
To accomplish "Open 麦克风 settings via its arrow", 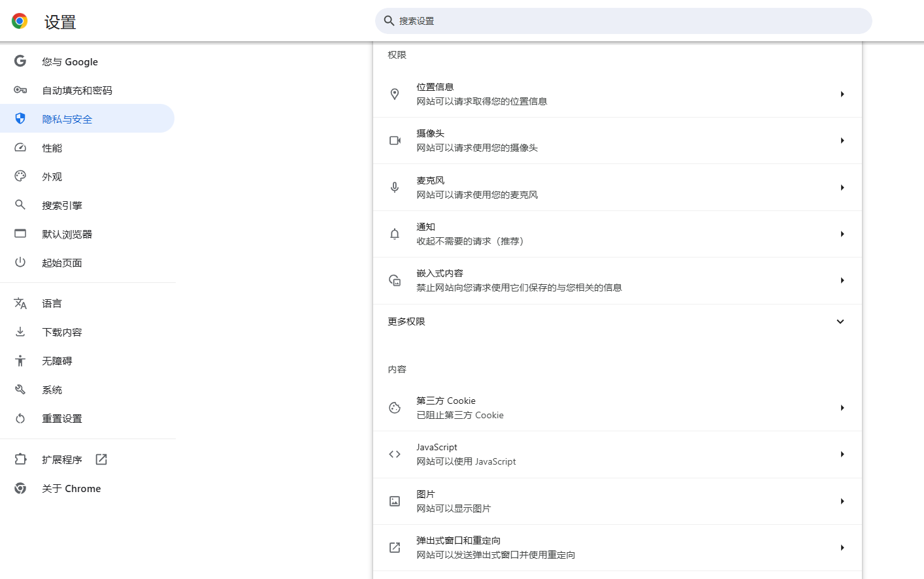I will [842, 188].
